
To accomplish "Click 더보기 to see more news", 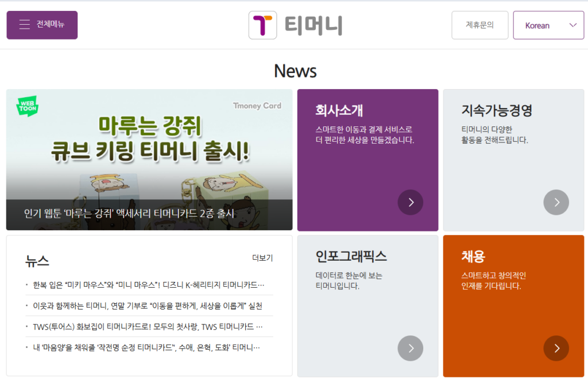I will coord(262,258).
